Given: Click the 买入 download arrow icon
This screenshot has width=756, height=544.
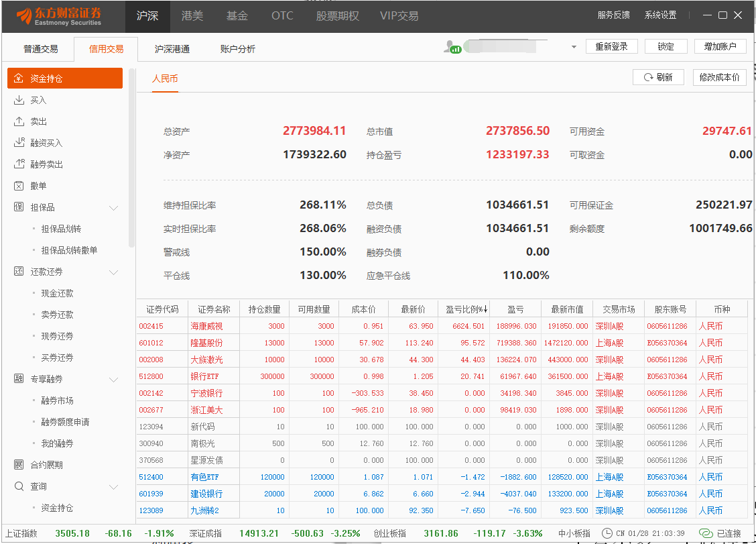Looking at the screenshot, I should [19, 100].
